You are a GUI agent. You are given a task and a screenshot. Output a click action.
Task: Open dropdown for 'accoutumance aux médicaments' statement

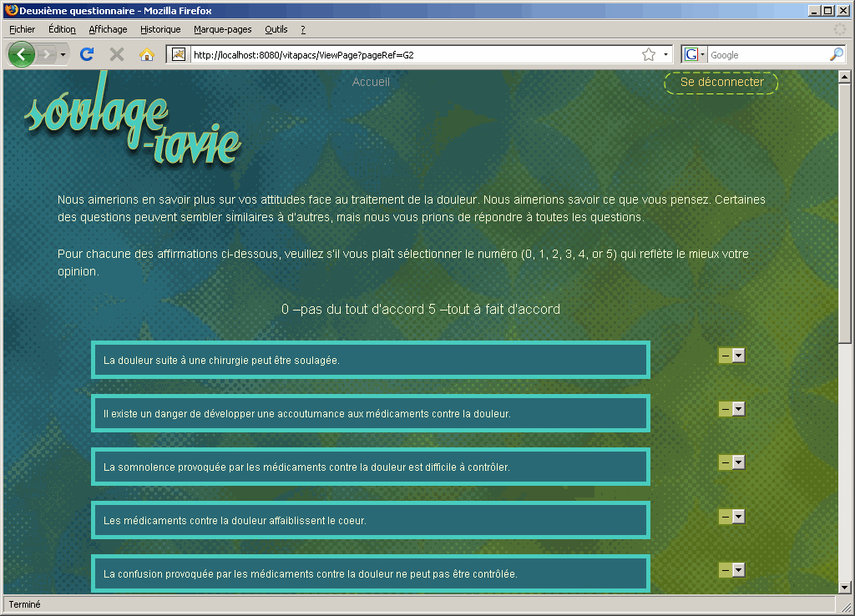[x=731, y=409]
